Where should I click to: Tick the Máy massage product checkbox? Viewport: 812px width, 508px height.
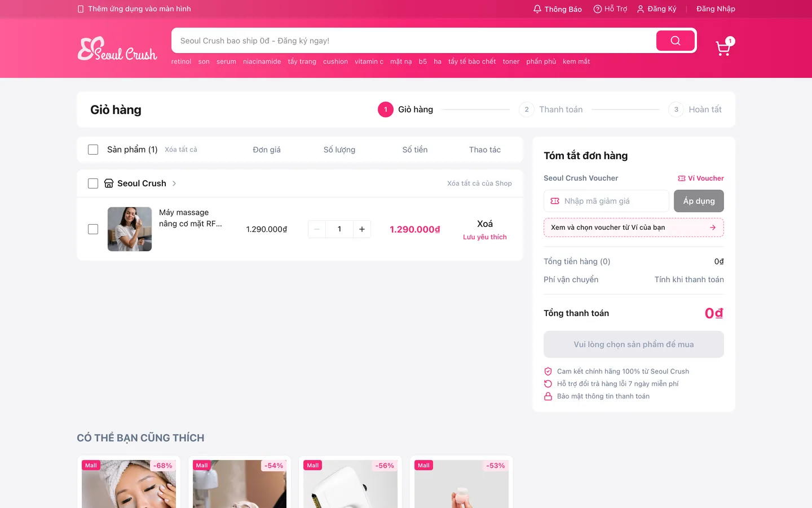coord(93,229)
